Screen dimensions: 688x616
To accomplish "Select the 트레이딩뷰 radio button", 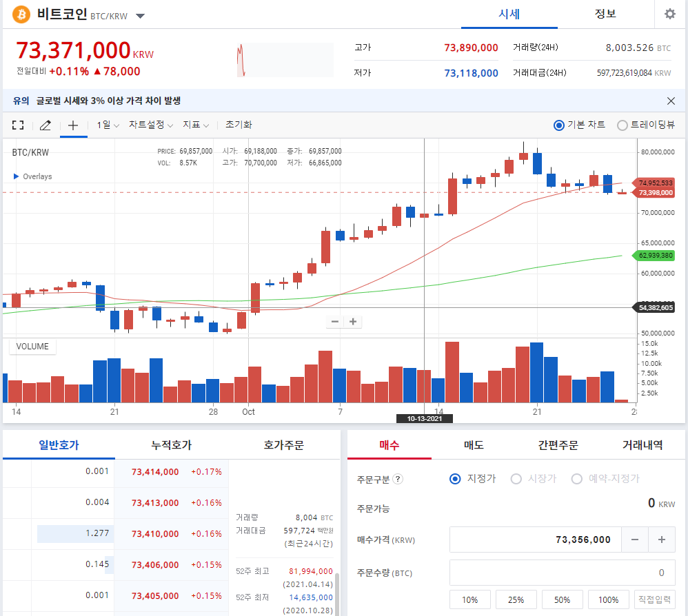I will [623, 125].
